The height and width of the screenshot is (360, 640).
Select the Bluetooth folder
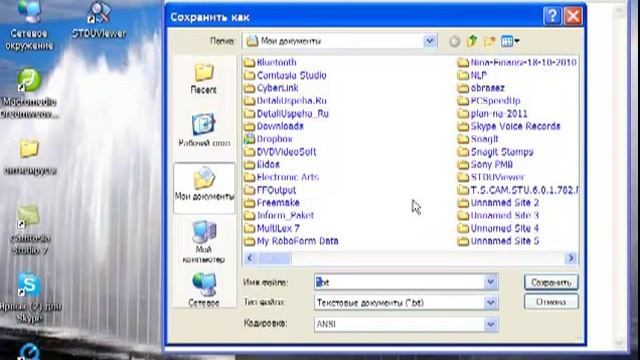(270, 62)
